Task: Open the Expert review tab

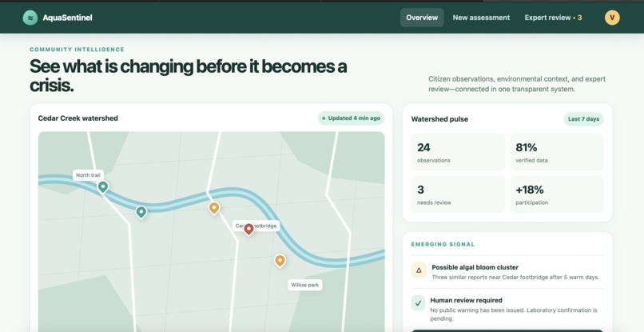Action: pos(553,18)
